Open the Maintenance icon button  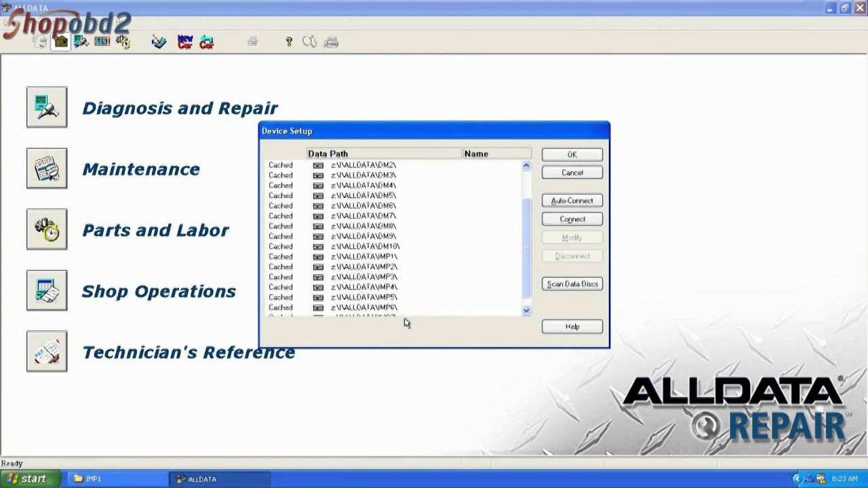pyautogui.click(x=47, y=168)
